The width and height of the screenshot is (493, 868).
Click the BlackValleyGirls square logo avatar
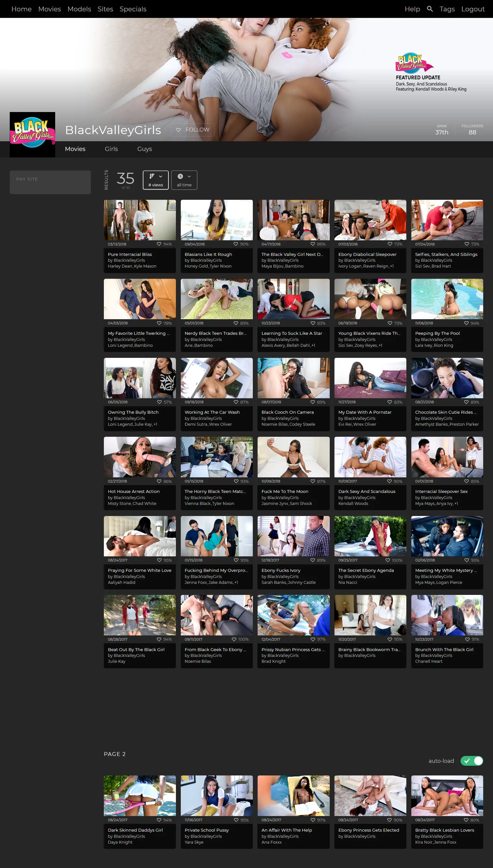coord(32,134)
